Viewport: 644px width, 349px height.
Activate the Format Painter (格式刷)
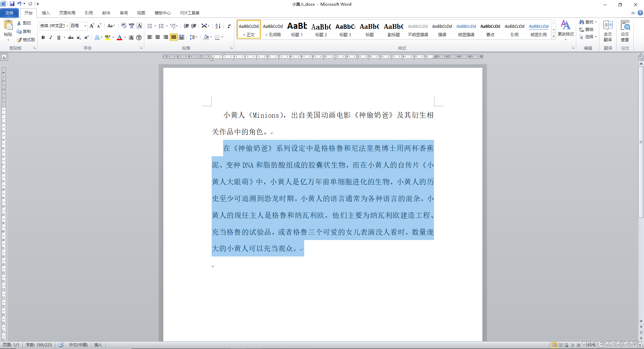(26, 40)
